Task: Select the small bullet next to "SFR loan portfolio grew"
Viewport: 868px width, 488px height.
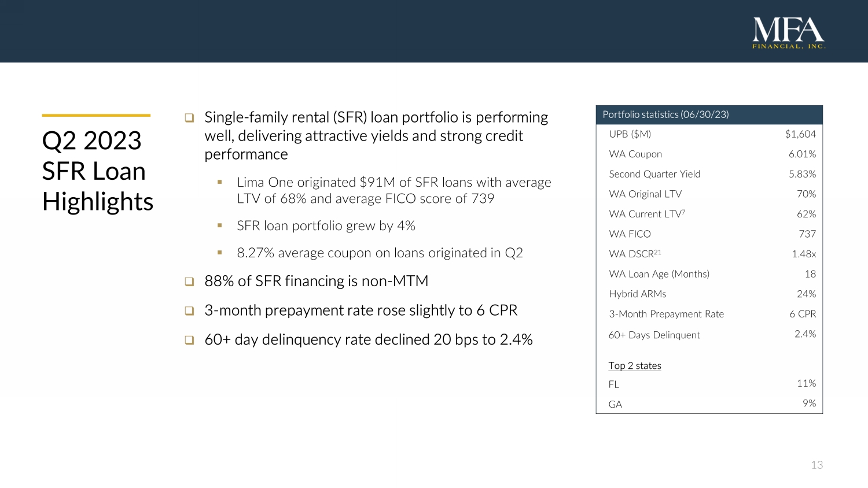Action: 220,225
